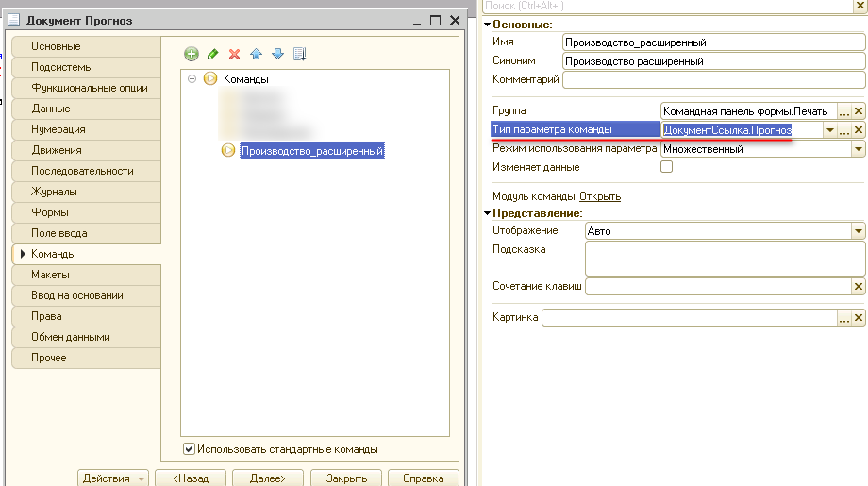Uncheck Использовать стандартные команды
Viewport: 868px width, 486px height.
[x=190, y=449]
